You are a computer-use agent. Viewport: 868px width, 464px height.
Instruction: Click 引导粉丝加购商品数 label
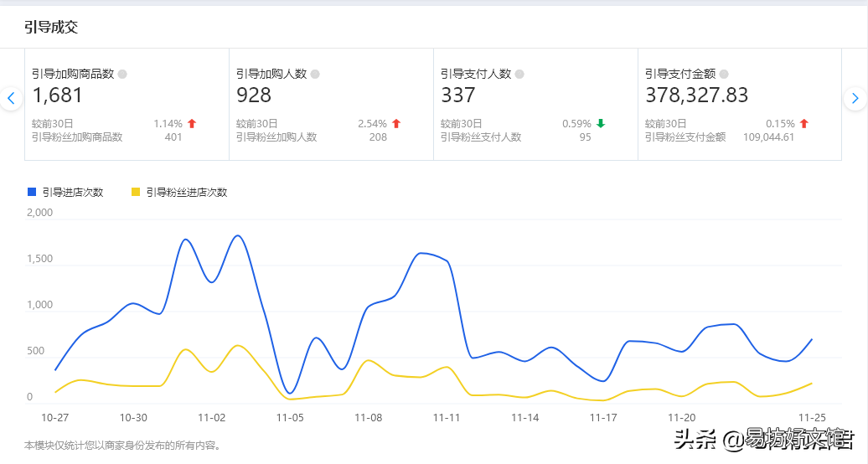point(77,137)
